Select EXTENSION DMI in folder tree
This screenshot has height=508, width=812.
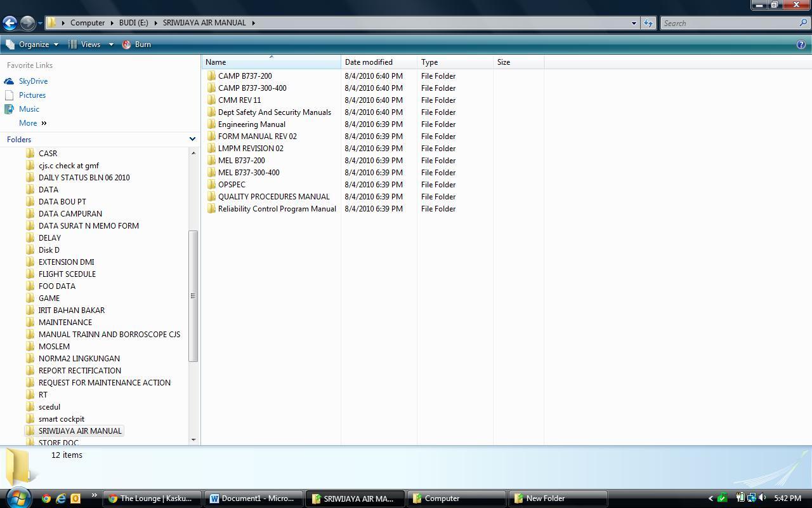pyautogui.click(x=66, y=262)
